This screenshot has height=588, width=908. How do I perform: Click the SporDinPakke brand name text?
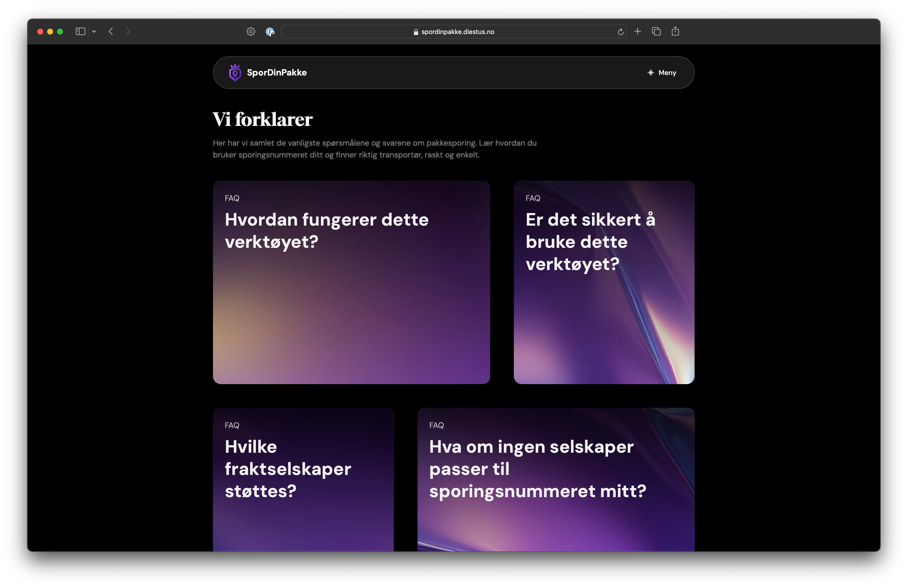coord(277,73)
